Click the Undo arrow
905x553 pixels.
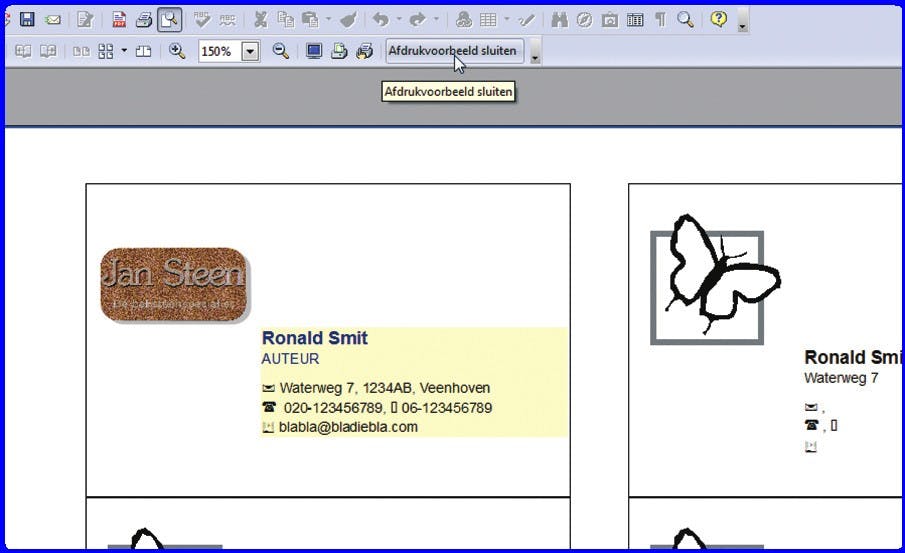click(380, 20)
